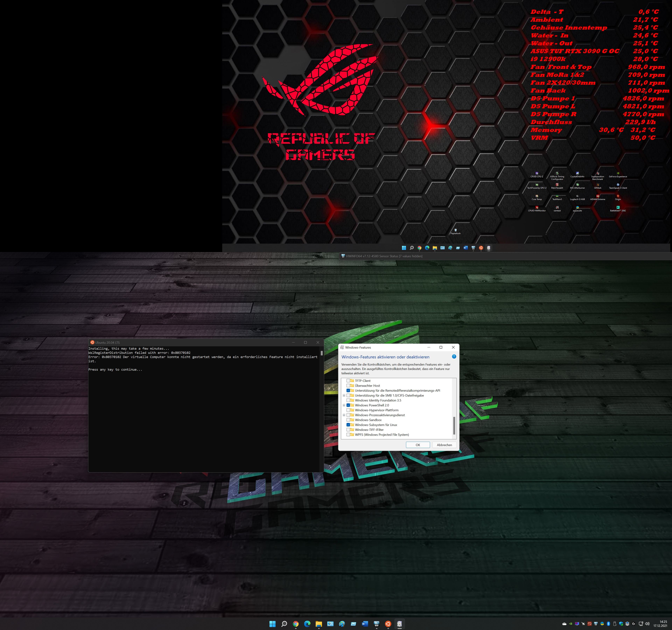Viewport: 672px width, 630px height.
Task: Select the 3DMark desktop icon
Action: click(x=598, y=186)
